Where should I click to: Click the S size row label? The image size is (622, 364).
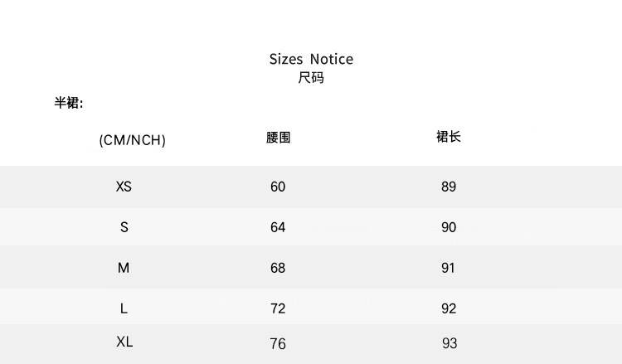(x=124, y=227)
